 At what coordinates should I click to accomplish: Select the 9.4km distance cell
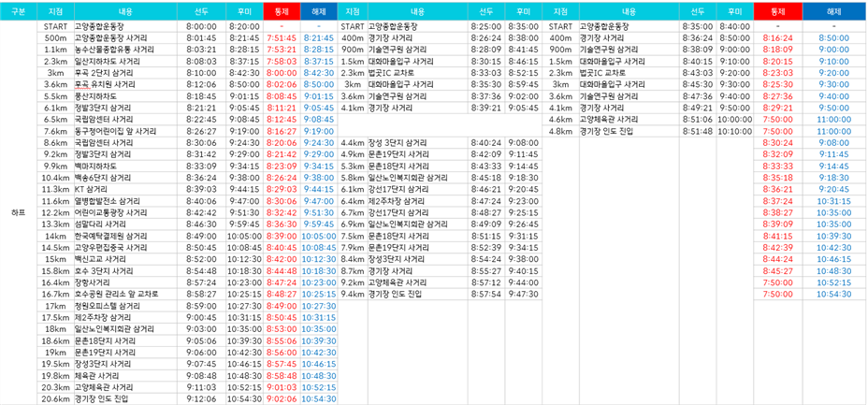[352, 294]
